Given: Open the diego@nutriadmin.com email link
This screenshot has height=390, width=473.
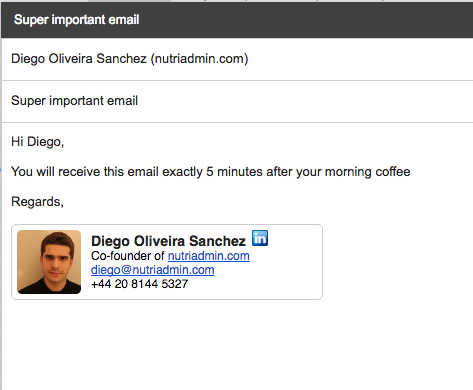Looking at the screenshot, I should (153, 270).
